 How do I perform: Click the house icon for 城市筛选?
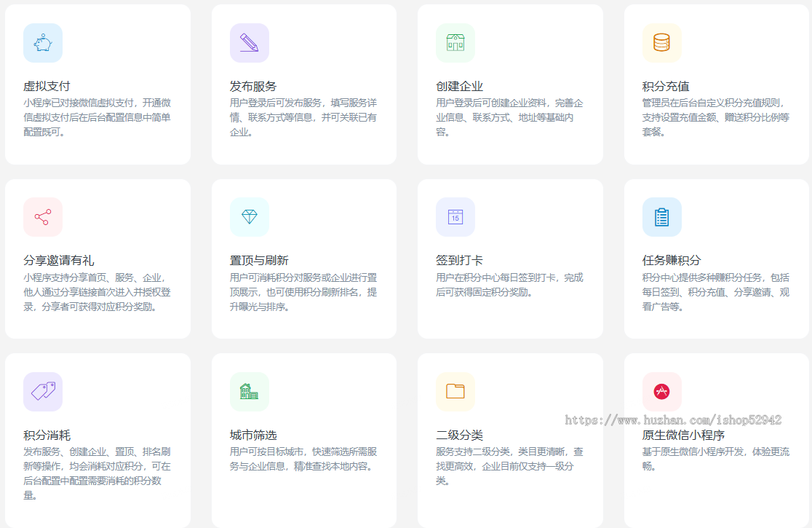(249, 392)
